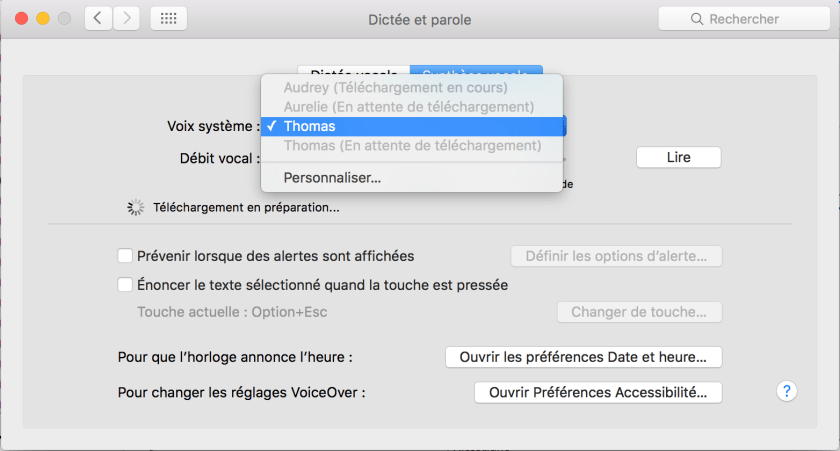Click the yellow minimize window button

point(43,19)
